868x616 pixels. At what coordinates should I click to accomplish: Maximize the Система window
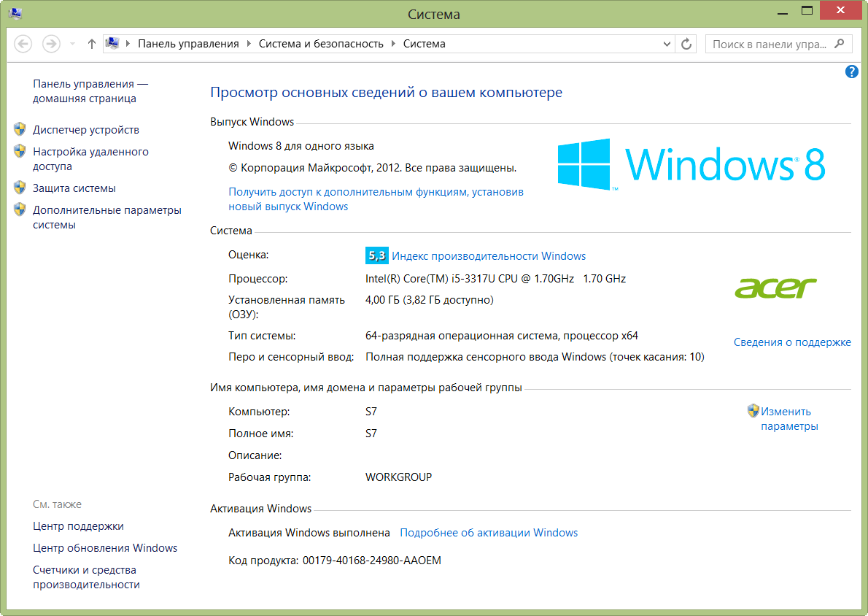coord(807,11)
